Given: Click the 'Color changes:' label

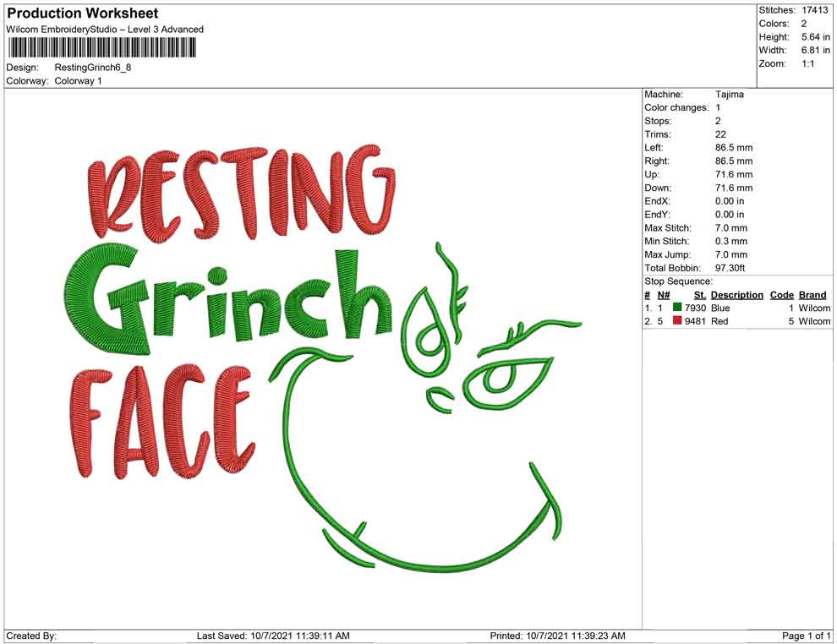Looking at the screenshot, I should (x=676, y=107).
